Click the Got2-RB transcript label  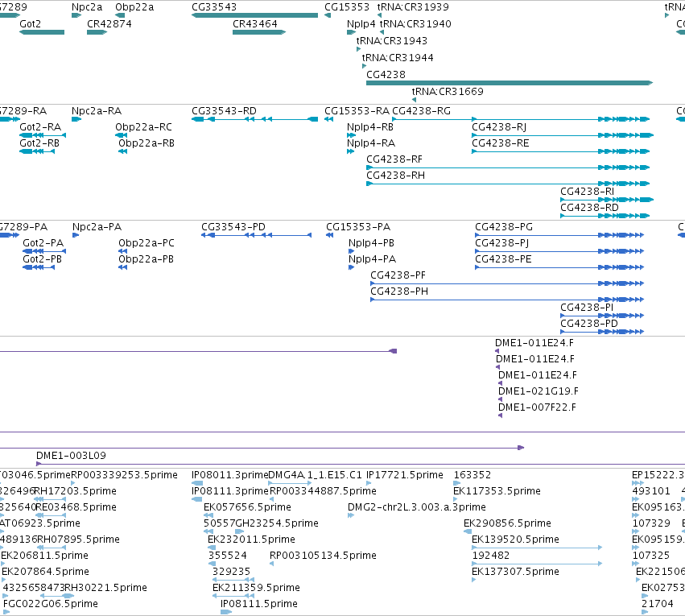(39, 143)
